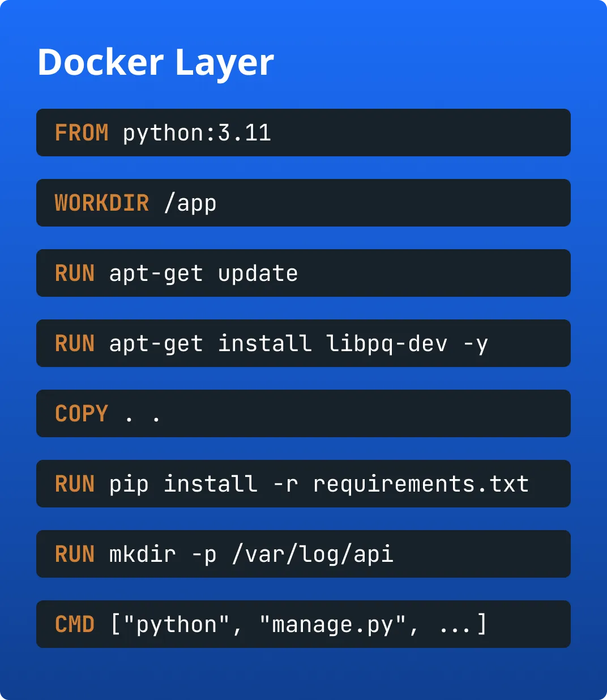The image size is (607, 700).
Task: Select the /app path text
Action: coord(190,203)
